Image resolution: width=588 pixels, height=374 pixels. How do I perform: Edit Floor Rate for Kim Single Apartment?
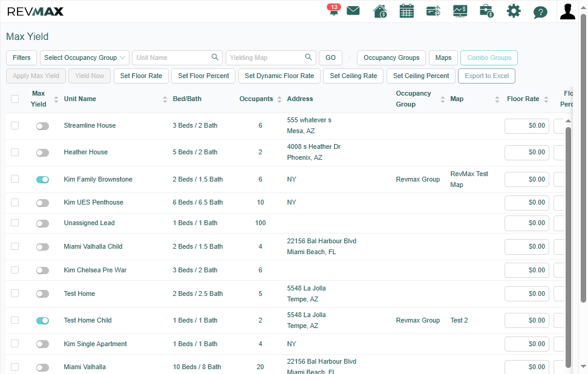tap(526, 344)
